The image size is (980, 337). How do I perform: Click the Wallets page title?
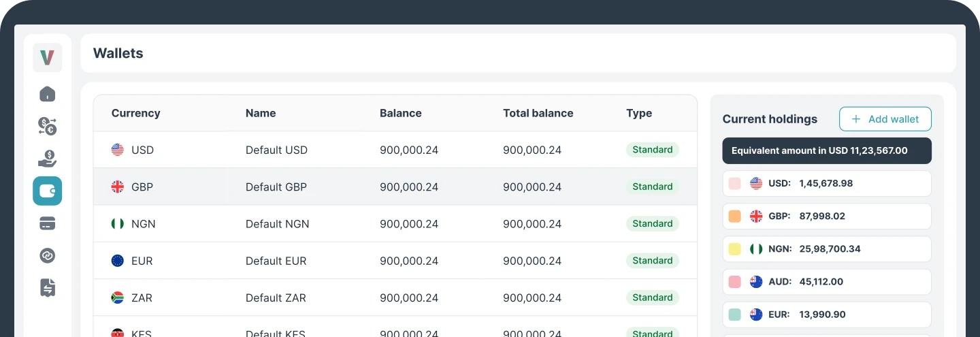point(118,53)
